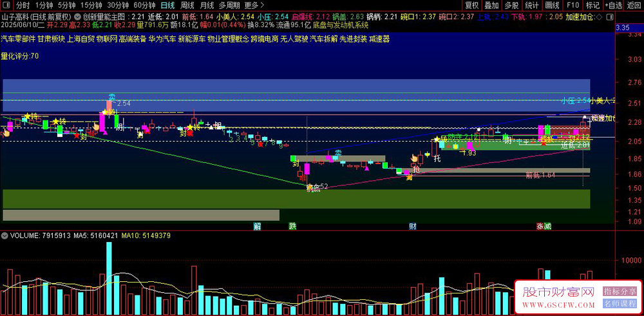Click the 汽车拆解 concept tag
This screenshot has height=316, width=644.
(324, 39)
